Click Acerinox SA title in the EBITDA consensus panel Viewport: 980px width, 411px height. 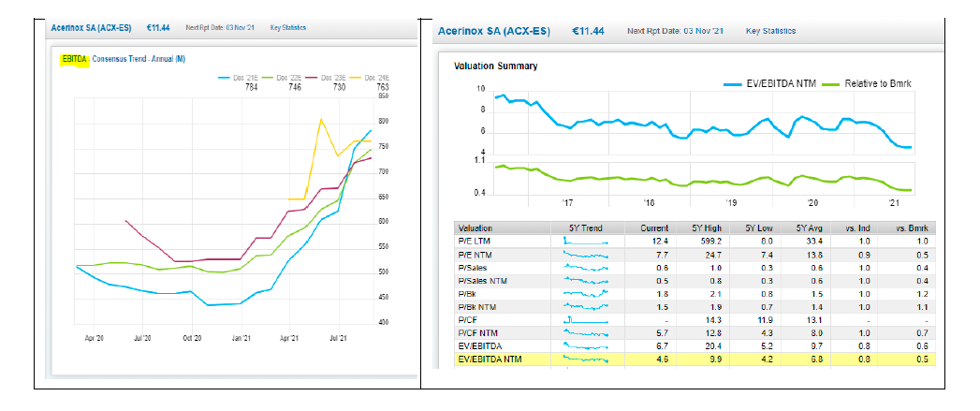tap(91, 27)
